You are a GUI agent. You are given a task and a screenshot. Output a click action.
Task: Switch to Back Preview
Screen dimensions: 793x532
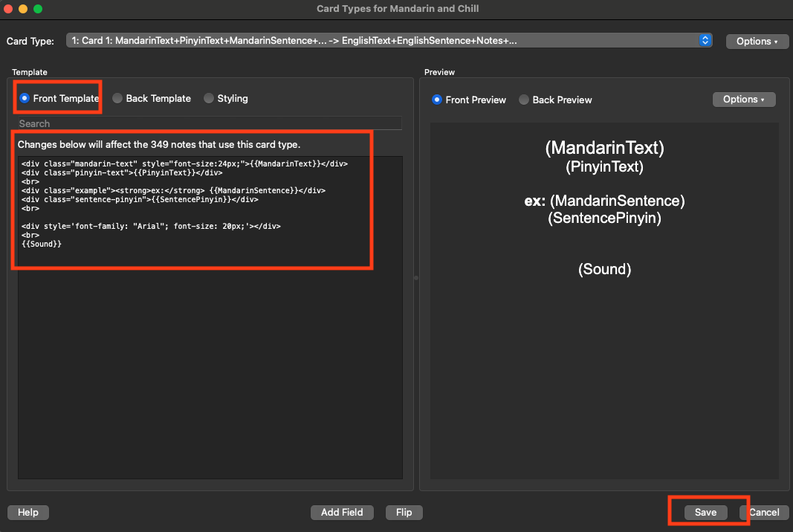point(524,100)
